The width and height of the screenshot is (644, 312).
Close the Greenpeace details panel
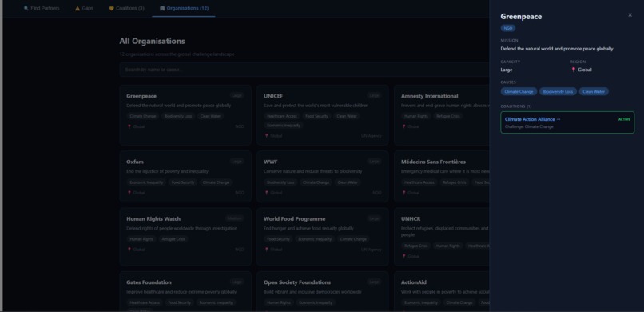630,15
